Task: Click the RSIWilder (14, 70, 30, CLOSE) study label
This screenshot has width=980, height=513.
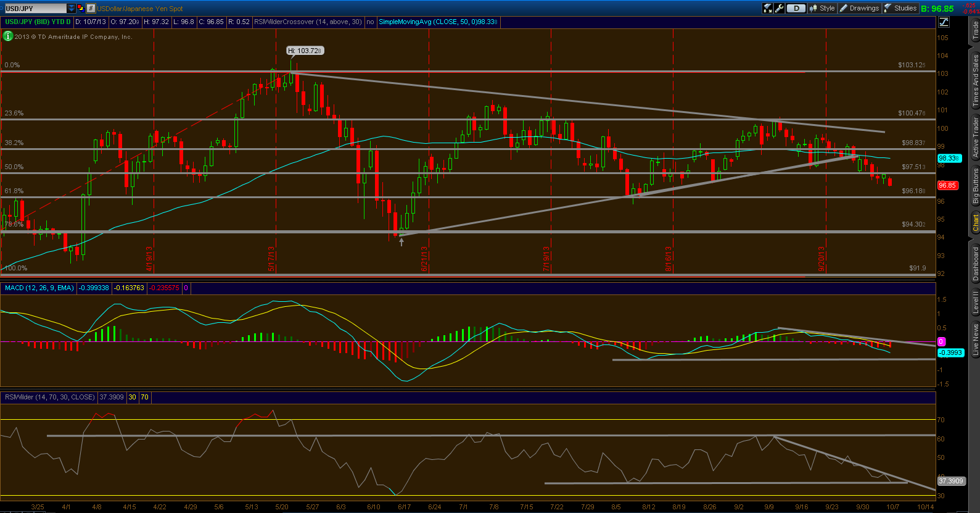Action: click(x=49, y=397)
